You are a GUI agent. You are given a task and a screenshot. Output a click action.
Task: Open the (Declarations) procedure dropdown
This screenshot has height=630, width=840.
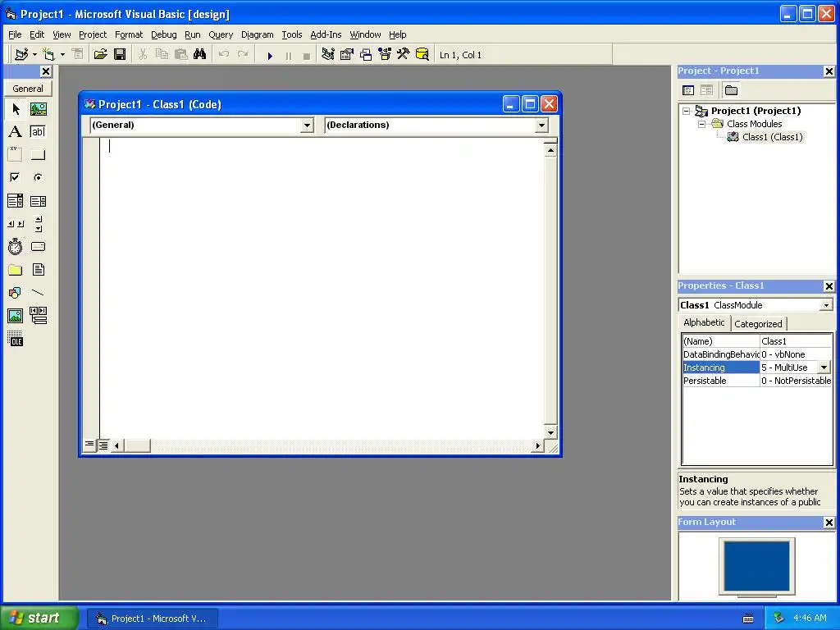click(541, 126)
